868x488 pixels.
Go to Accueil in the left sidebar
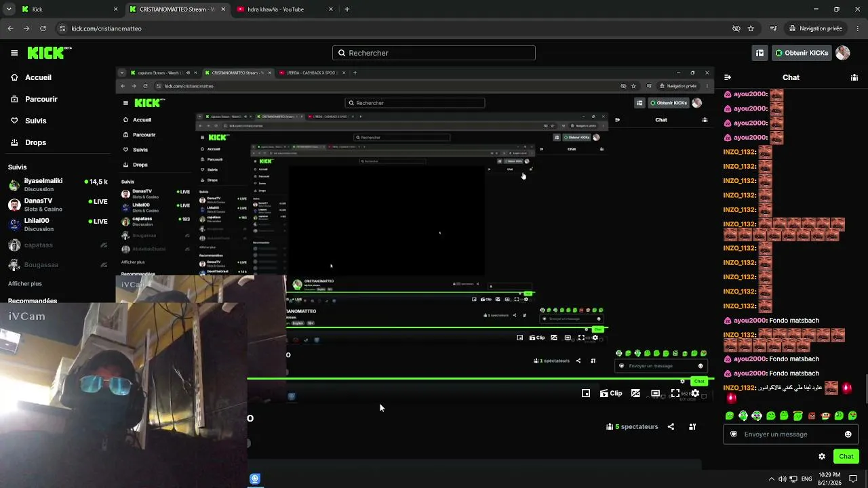click(31, 77)
